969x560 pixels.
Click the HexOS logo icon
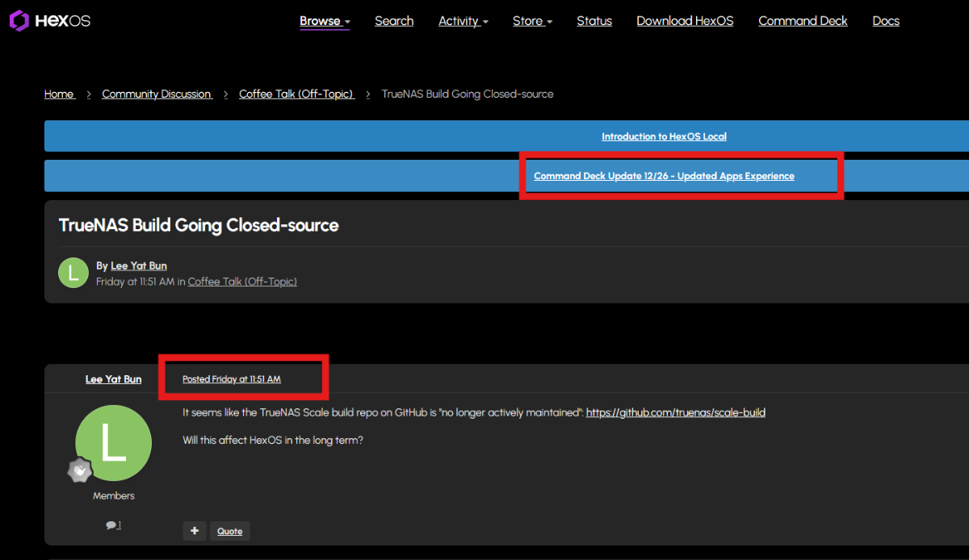coord(19,21)
